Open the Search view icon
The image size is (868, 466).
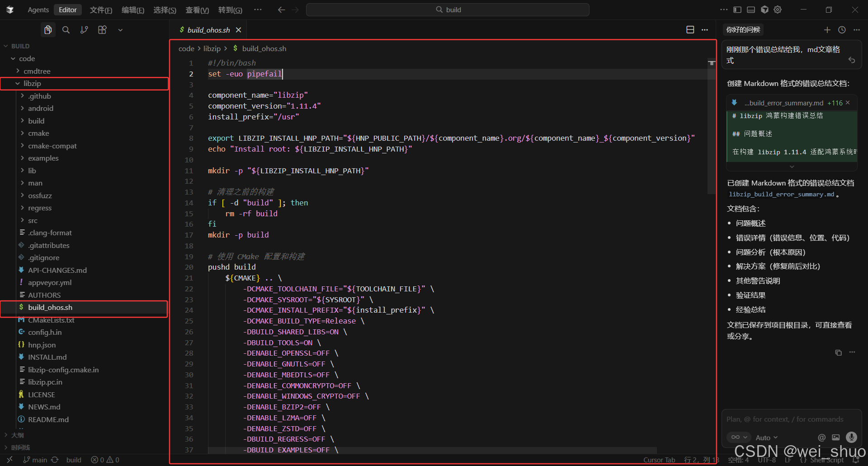tap(66, 30)
